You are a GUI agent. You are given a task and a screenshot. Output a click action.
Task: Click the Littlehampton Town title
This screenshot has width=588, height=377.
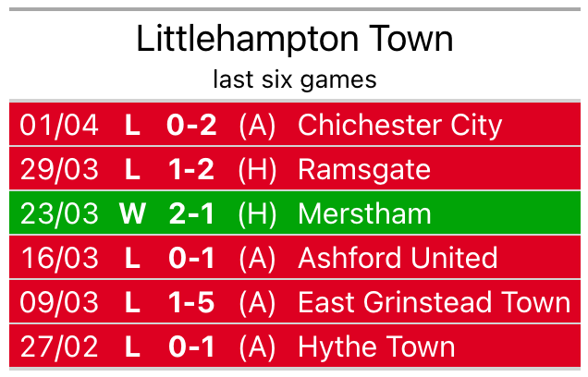[x=294, y=39]
